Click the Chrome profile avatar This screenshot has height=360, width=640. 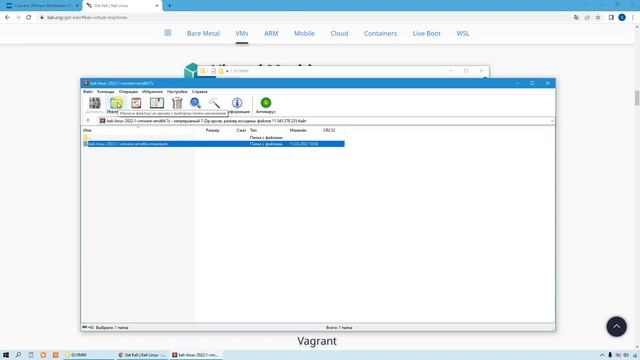tap(622, 18)
